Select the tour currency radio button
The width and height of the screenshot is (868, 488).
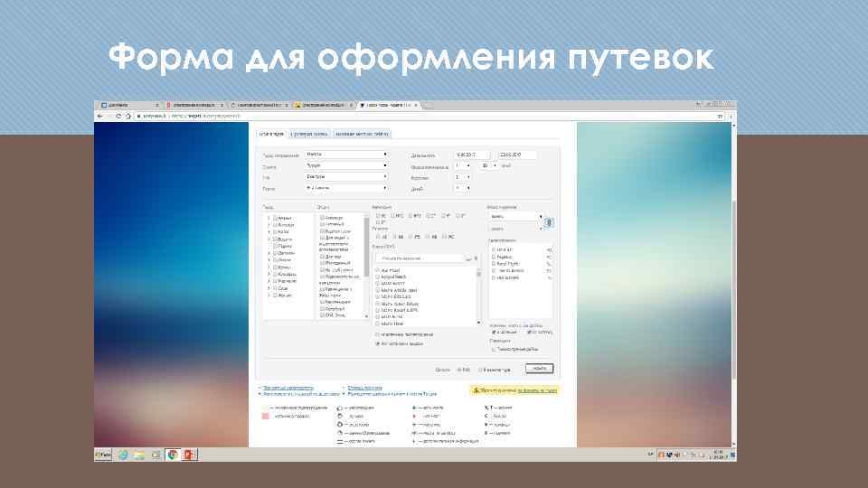point(480,370)
